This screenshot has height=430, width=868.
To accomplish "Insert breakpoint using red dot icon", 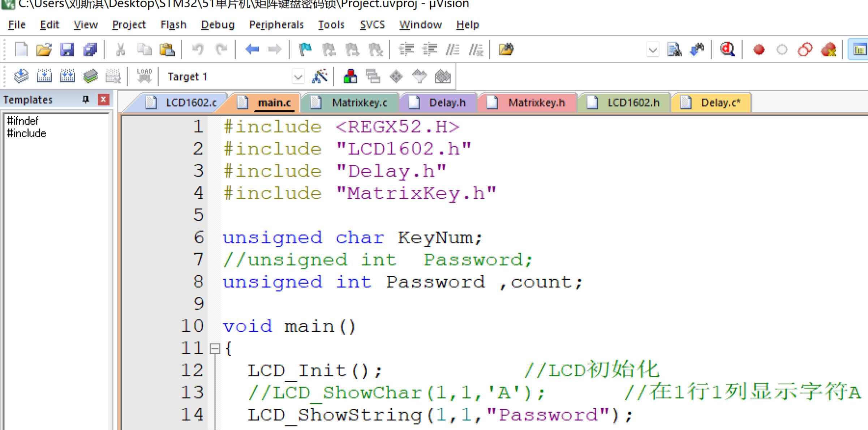I will [759, 50].
